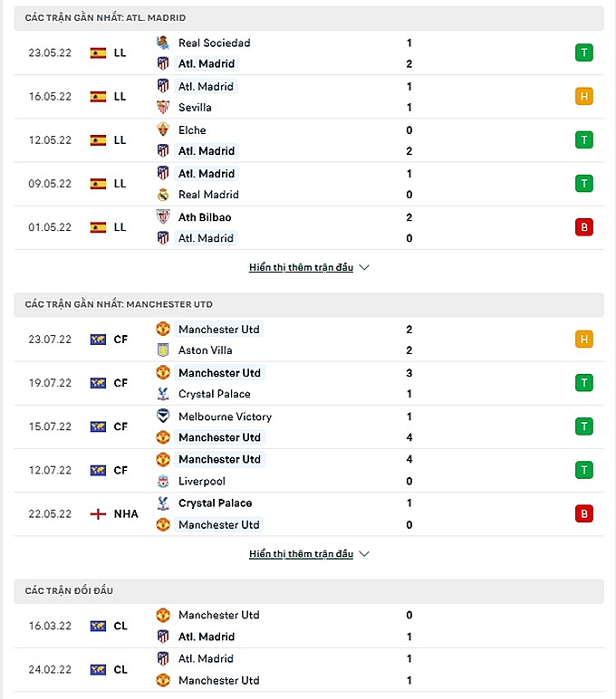The height and width of the screenshot is (699, 616).
Task: Click the Spain flag on the 23.05.22 match
Action: coord(99,53)
